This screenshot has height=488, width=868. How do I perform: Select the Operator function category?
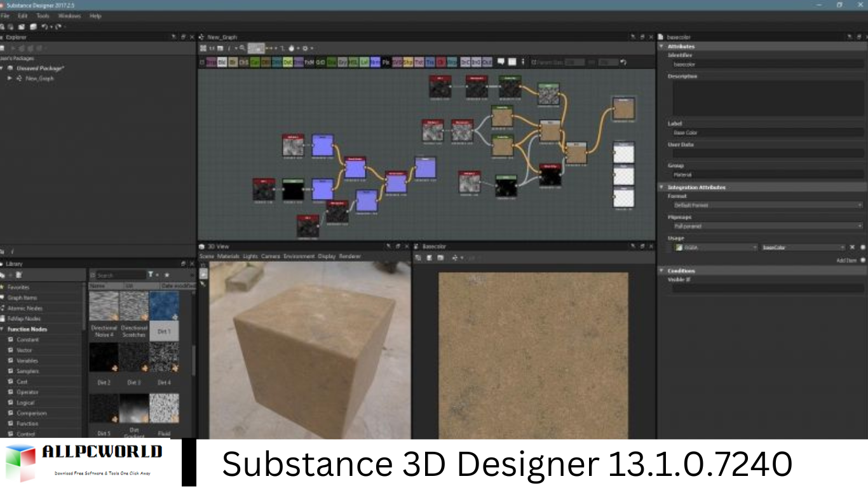27,392
